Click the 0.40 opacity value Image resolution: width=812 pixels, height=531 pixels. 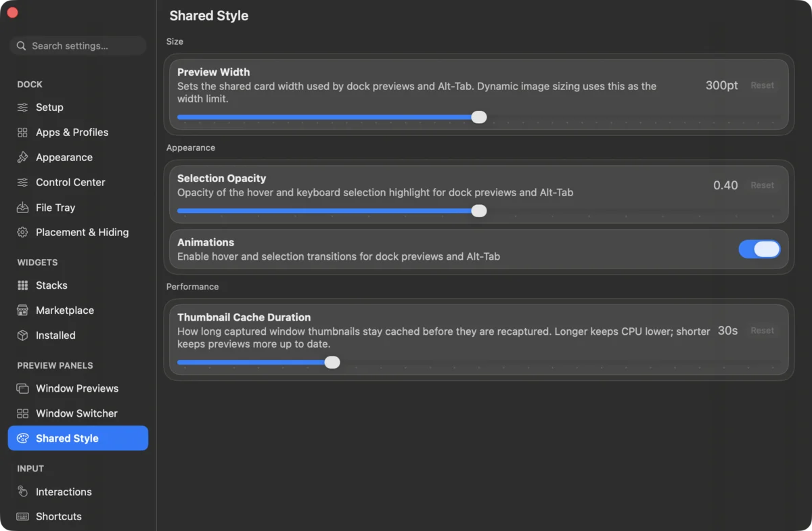pos(725,185)
